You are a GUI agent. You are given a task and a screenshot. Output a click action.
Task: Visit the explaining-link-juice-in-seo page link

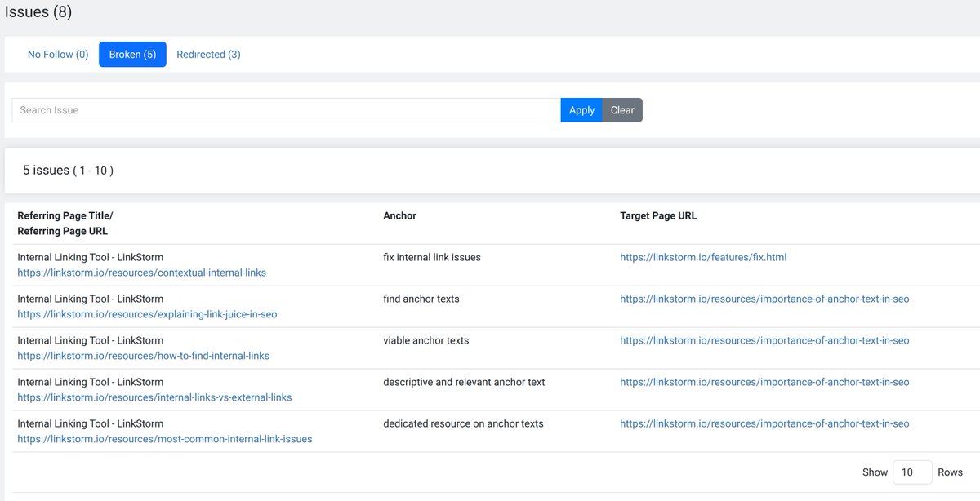tap(149, 313)
